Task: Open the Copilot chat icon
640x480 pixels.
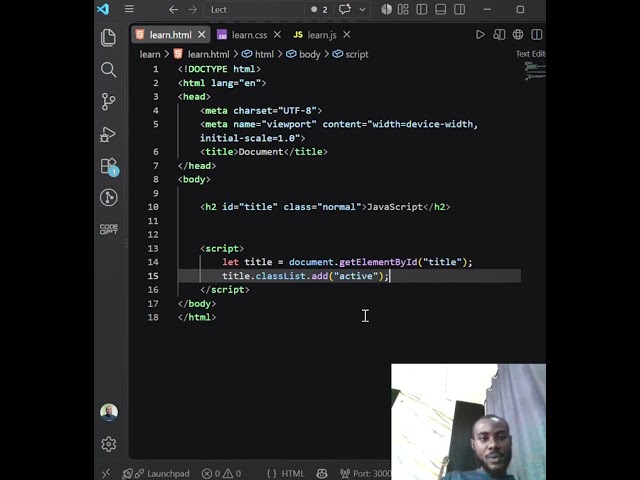Action: pyautogui.click(x=345, y=9)
